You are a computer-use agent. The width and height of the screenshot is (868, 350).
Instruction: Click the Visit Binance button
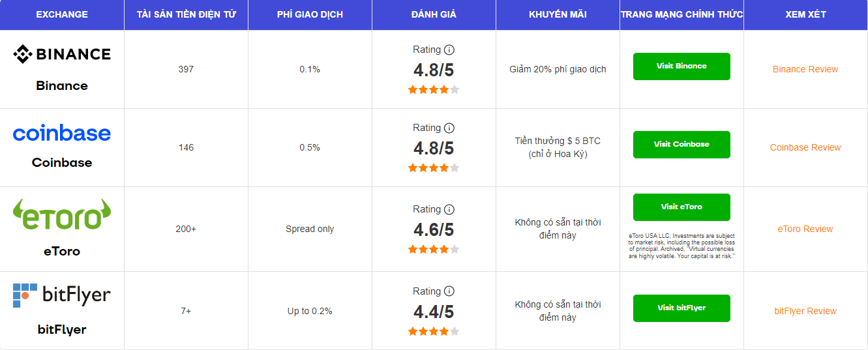coord(681,66)
